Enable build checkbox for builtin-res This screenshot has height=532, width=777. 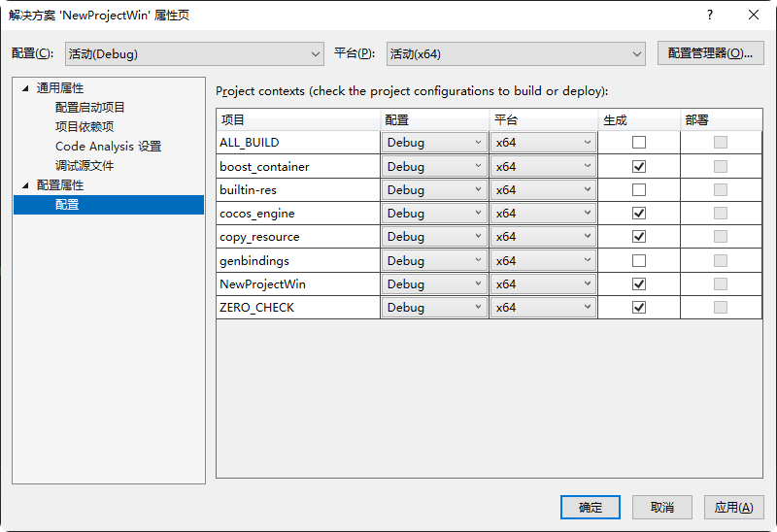(638, 190)
